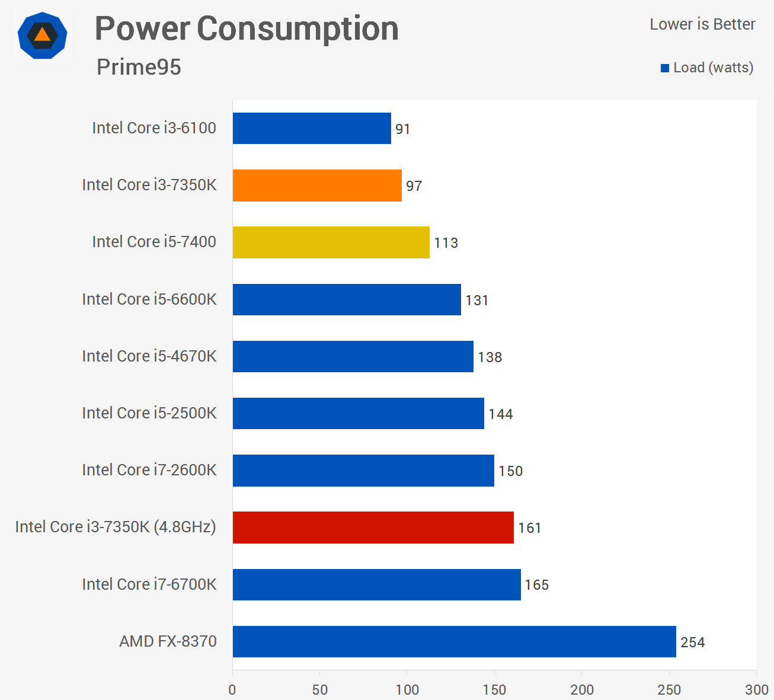Viewport: 774px width, 700px height.
Task: Click the "Intel Core i3-7350K" stock label
Action: 149,185
